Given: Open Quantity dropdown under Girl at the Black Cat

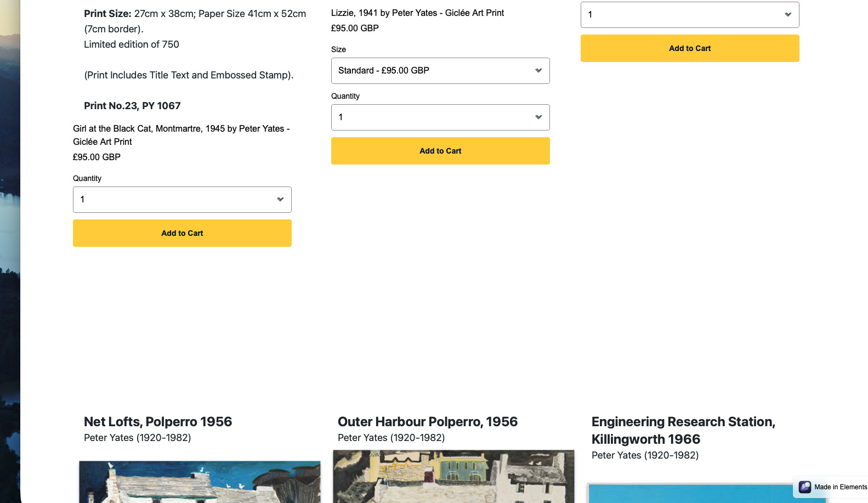Looking at the screenshot, I should (x=182, y=200).
